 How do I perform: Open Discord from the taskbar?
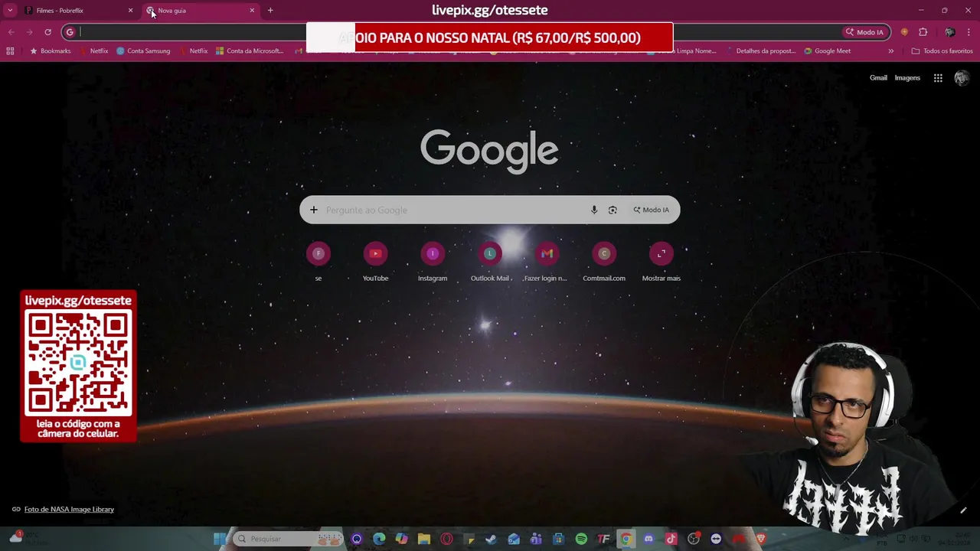point(648,539)
